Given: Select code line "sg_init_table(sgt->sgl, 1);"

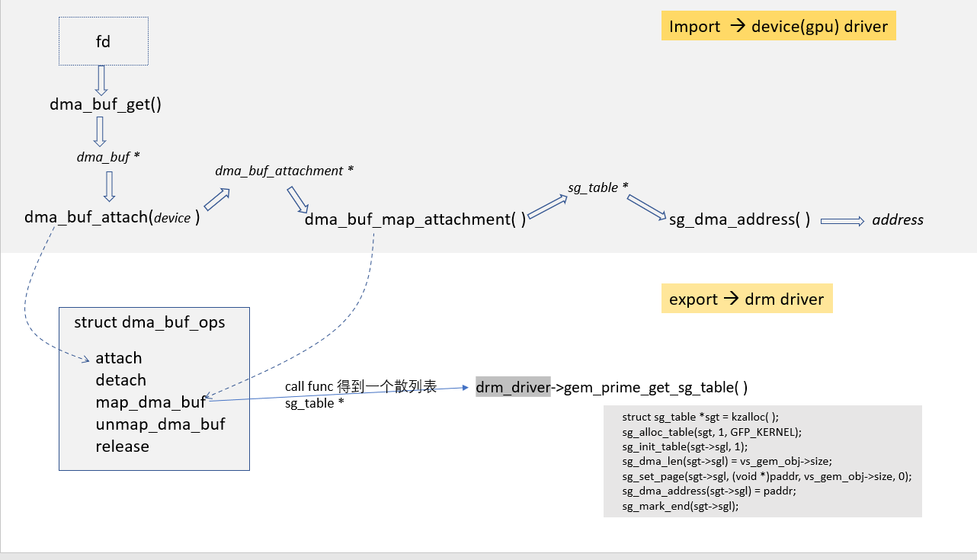Looking at the screenshot, I should (684, 446).
